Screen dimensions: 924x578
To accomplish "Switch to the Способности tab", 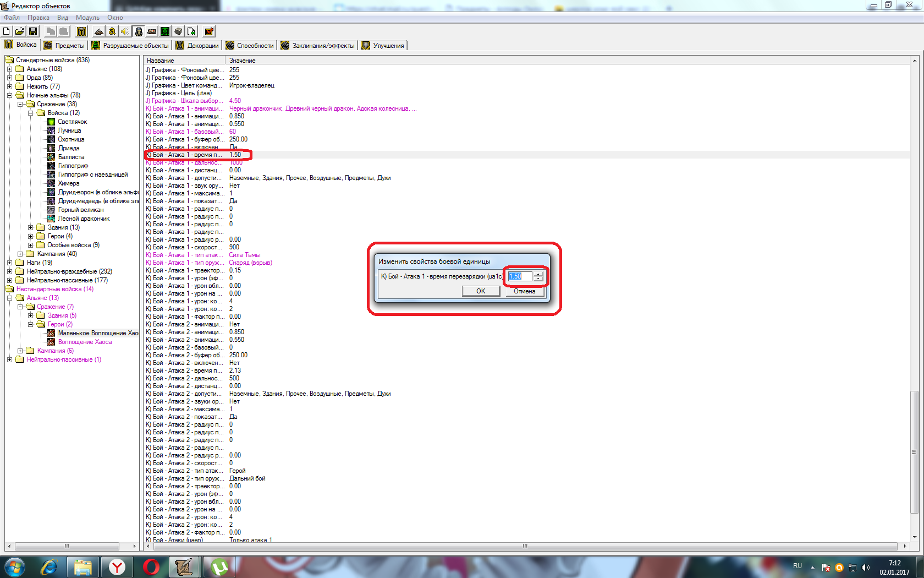I will pos(249,45).
